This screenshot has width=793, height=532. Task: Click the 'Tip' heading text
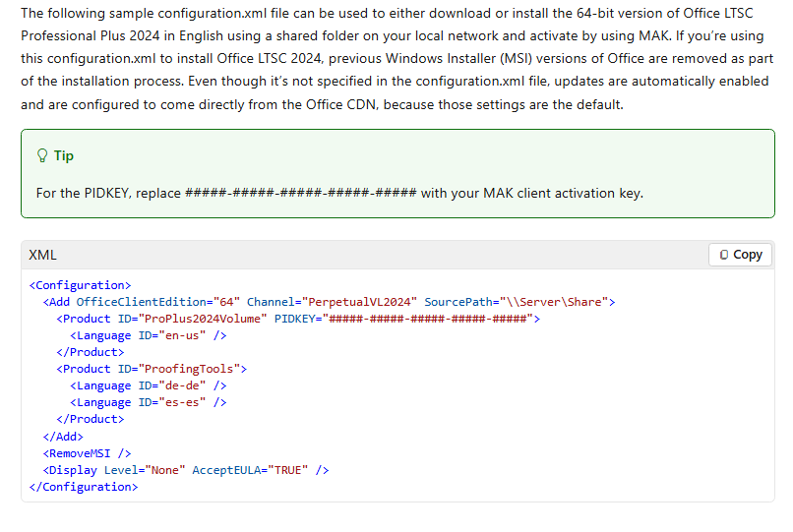pos(64,155)
